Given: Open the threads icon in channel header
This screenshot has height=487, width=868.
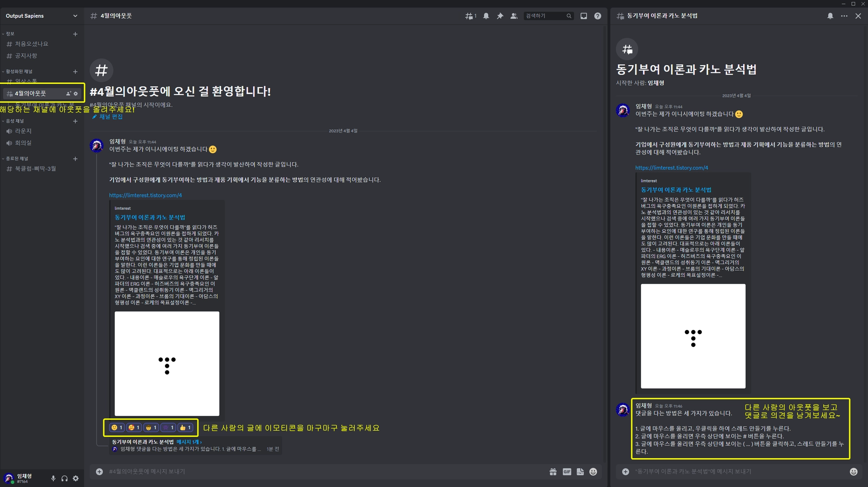Looking at the screenshot, I should tap(470, 16).
